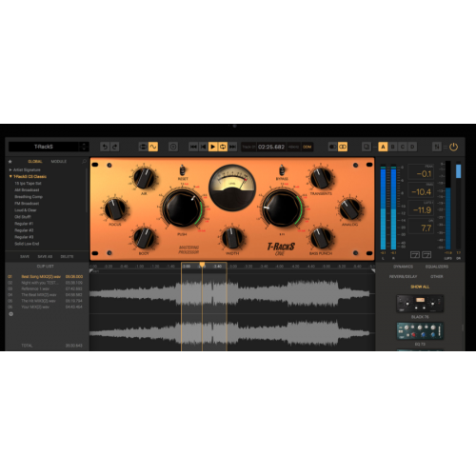Click the N icon next to the power button
This screenshot has width=476, height=476.
coord(437,147)
